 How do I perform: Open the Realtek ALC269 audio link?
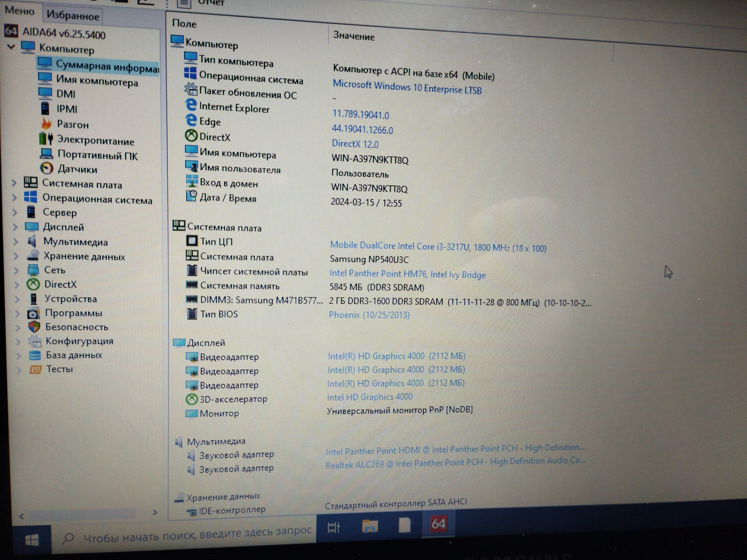pyautogui.click(x=455, y=462)
